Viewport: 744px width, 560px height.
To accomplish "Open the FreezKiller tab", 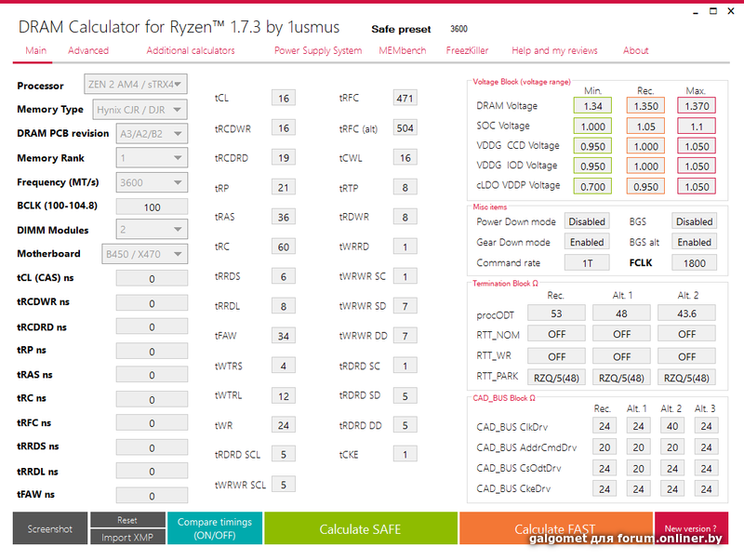I will click(467, 51).
